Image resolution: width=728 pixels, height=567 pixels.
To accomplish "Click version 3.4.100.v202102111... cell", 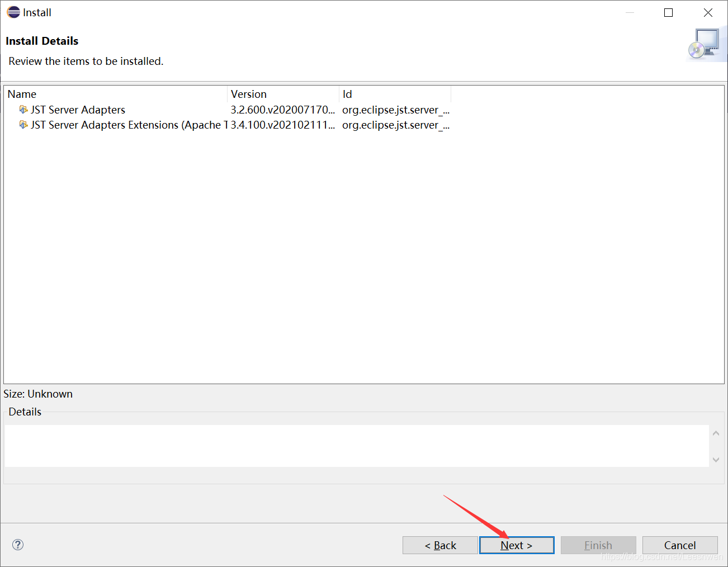I will tap(283, 125).
